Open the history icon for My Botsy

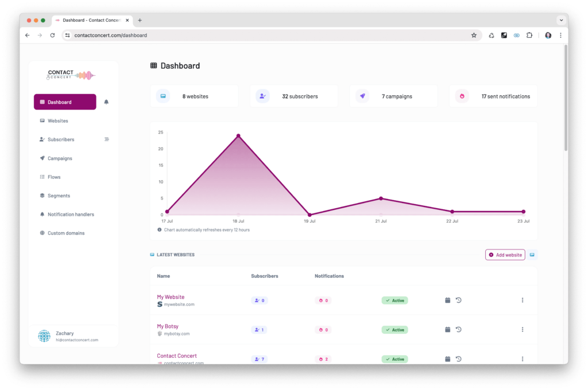[458, 329]
